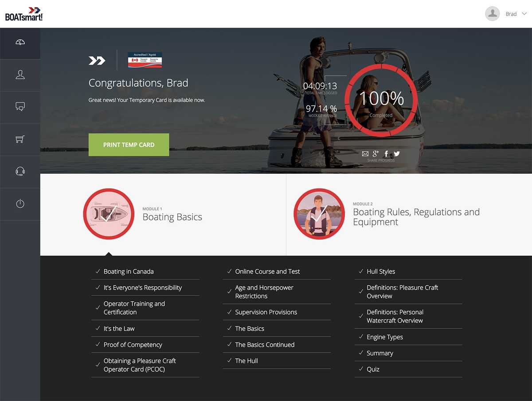Open the profile person icon in sidebar
532x401 pixels.
20,75
